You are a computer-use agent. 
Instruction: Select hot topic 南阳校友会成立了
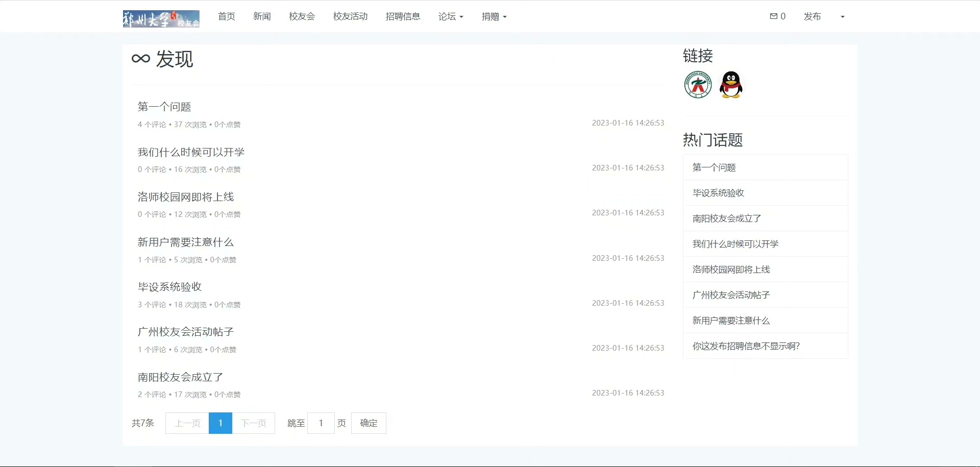pyautogui.click(x=765, y=218)
